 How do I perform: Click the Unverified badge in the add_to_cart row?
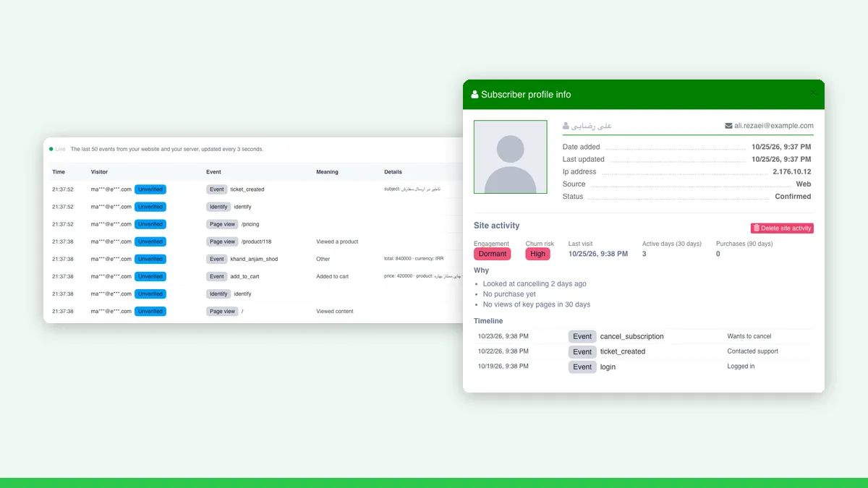150,276
